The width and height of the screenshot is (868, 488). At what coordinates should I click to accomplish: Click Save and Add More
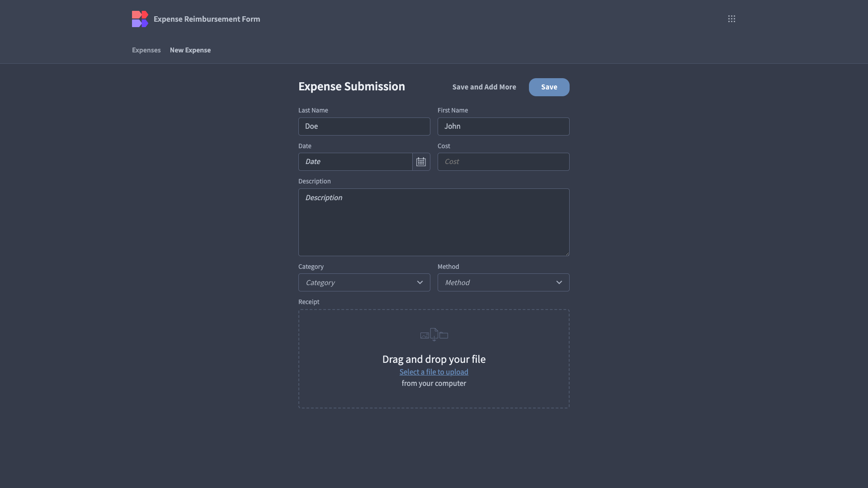(x=484, y=87)
